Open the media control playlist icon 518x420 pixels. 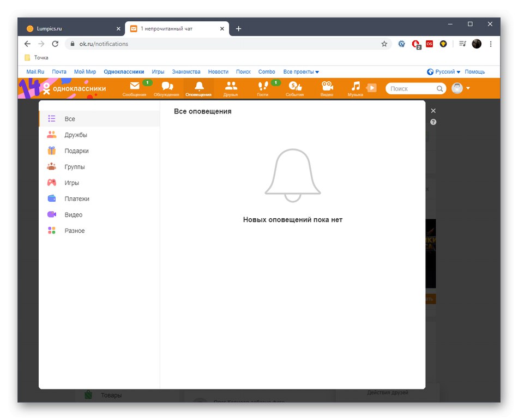462,44
